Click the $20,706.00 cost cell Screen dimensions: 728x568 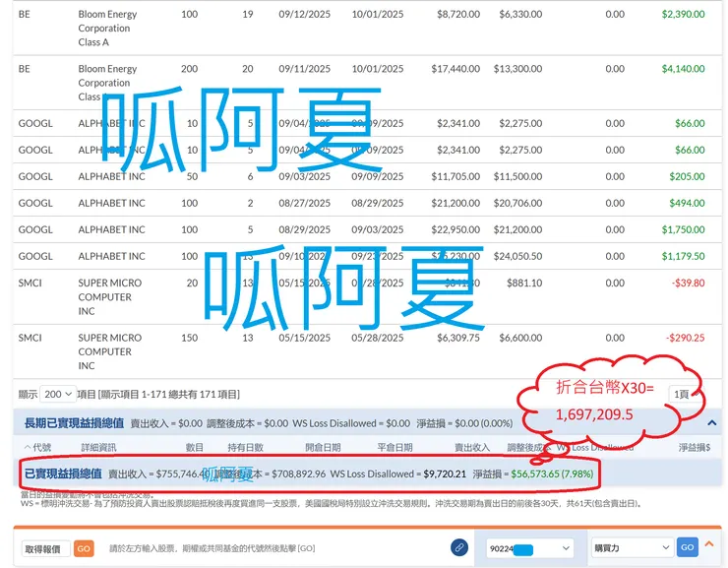click(517, 203)
